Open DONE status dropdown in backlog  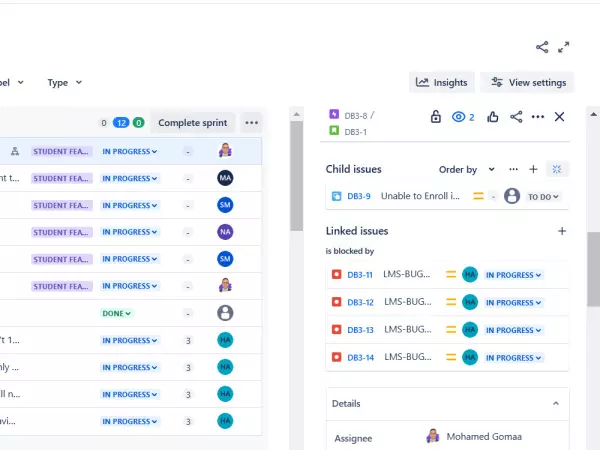116,313
